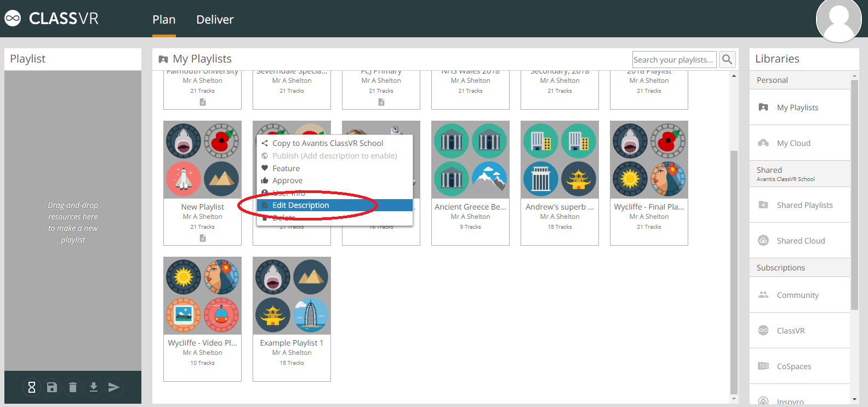The height and width of the screenshot is (407, 868).
Task: Click the ClassVR library icon
Action: point(763,330)
